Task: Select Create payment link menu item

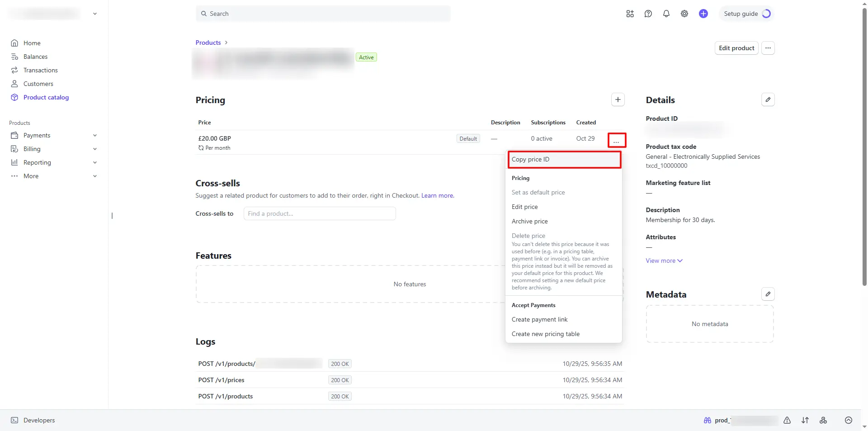Action: (539, 319)
